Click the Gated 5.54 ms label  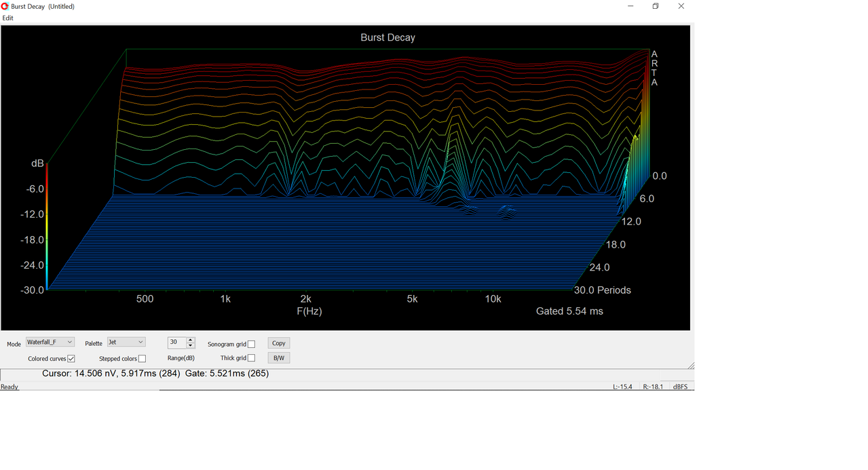click(569, 311)
